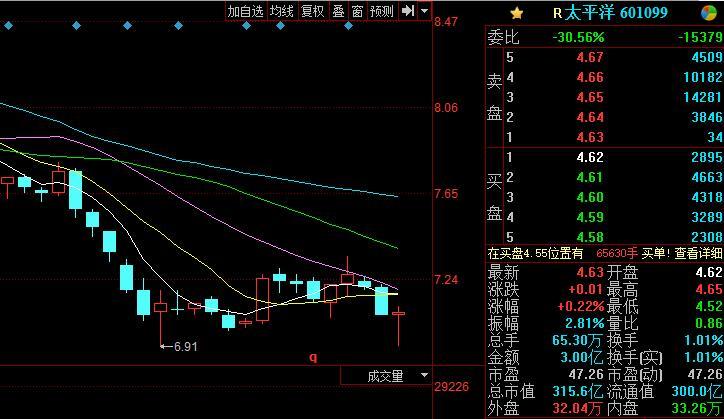Viewport: 724px width, 419px height.
Task: Select buy level 4 price 4.59
Action: pos(590,217)
